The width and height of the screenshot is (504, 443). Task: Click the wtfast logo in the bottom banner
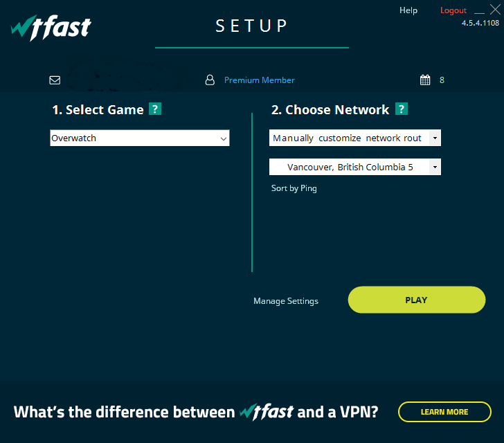(x=266, y=412)
